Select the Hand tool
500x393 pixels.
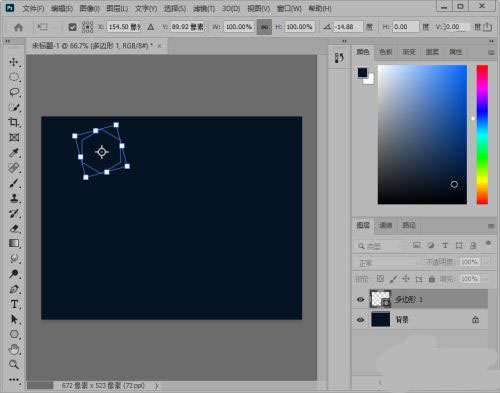coord(14,349)
